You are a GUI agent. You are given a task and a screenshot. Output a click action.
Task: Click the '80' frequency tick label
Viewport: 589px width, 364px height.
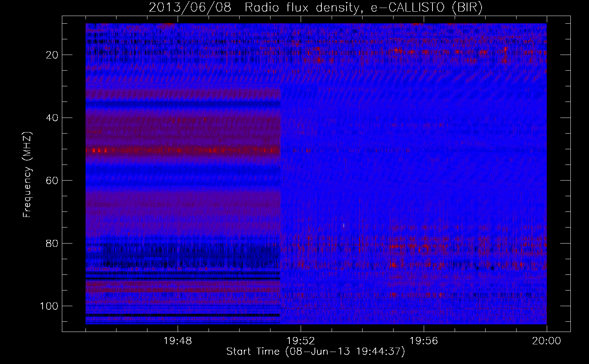click(53, 243)
